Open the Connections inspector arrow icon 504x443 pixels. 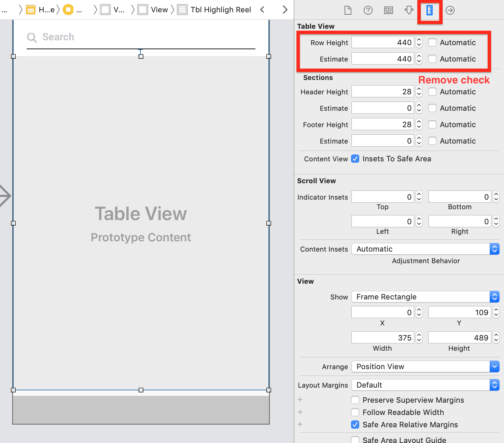click(x=450, y=10)
